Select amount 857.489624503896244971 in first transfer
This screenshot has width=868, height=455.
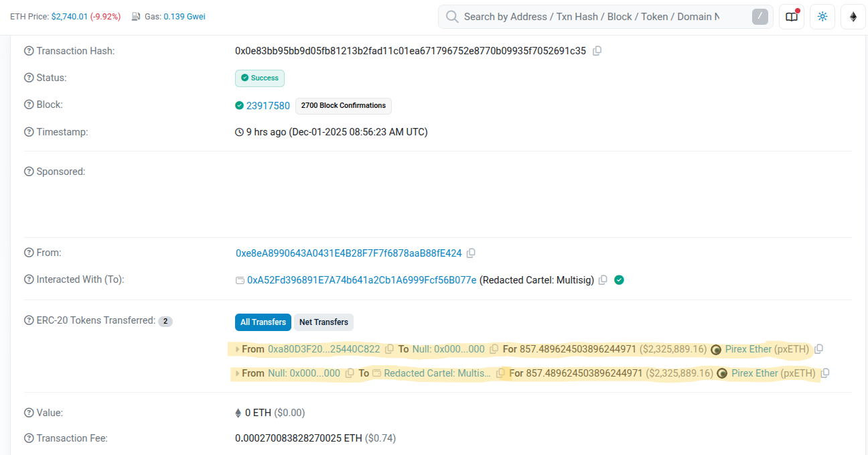click(x=578, y=349)
